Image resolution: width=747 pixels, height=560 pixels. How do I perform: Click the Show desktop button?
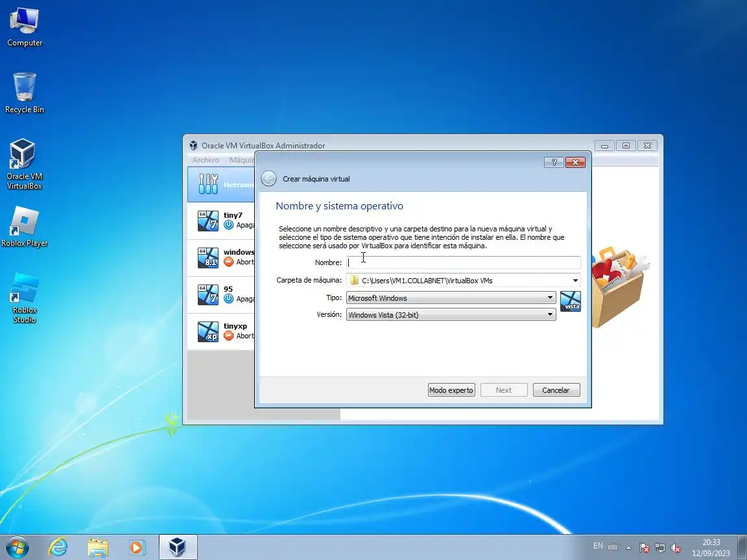742,547
